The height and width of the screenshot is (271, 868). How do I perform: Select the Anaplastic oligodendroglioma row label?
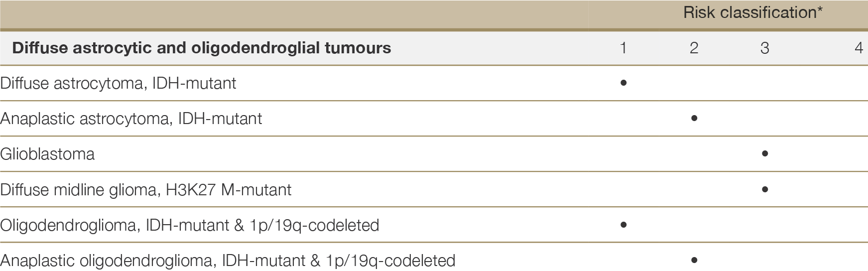click(x=228, y=261)
